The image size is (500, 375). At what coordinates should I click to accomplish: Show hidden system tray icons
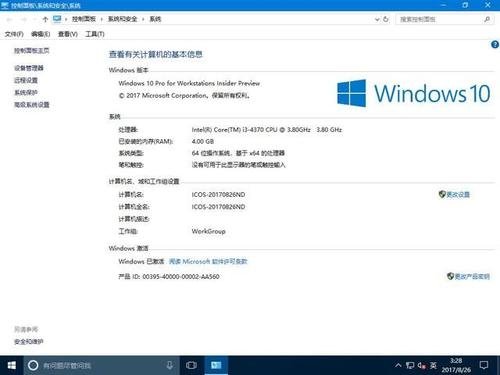(x=398, y=365)
